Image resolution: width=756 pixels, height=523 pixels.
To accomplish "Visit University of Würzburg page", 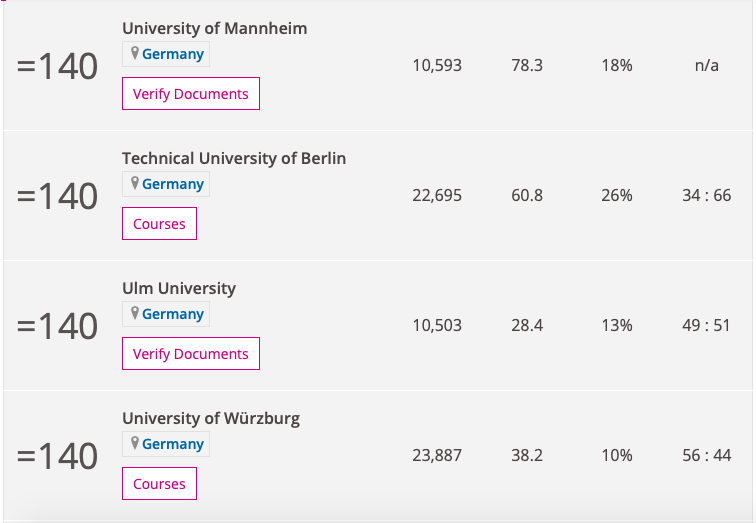I will [211, 418].
